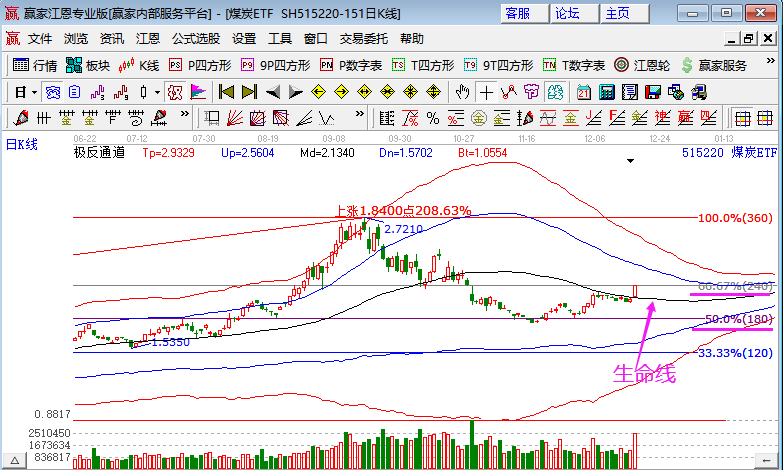Toggle the red 极 channel button
Screen dimensions: 783x470
point(175,92)
